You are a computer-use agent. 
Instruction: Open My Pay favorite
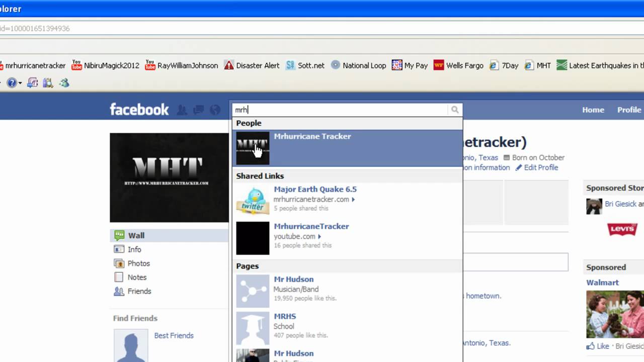tap(410, 65)
